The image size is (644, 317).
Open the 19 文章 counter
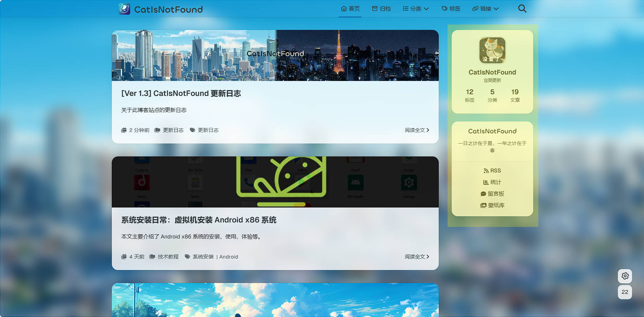point(515,95)
